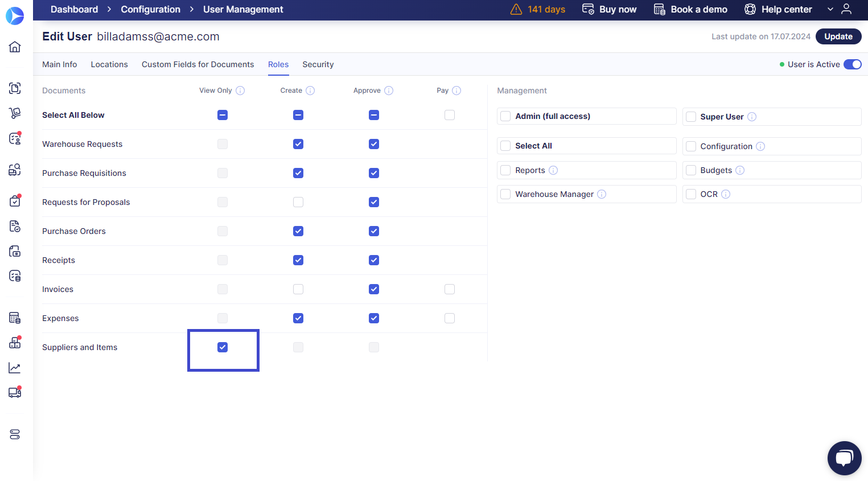Click info icon next to Super User
This screenshot has height=481, width=868.
[x=752, y=117]
